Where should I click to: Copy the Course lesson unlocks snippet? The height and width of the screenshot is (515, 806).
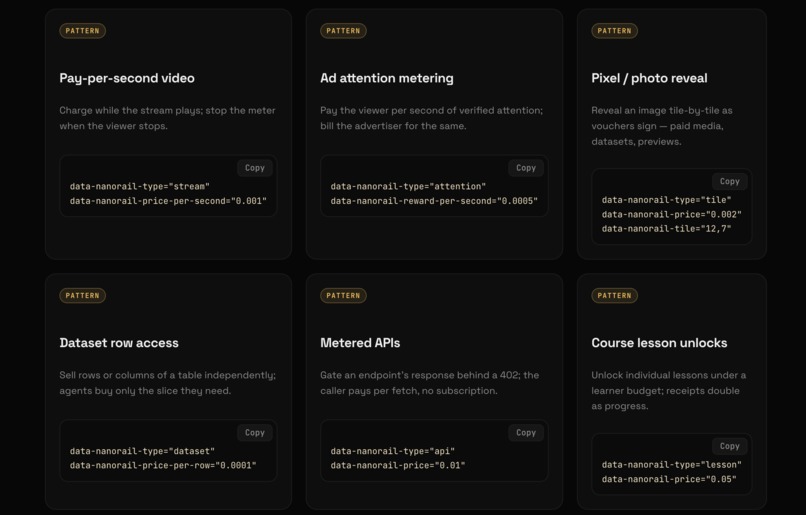pyautogui.click(x=729, y=446)
